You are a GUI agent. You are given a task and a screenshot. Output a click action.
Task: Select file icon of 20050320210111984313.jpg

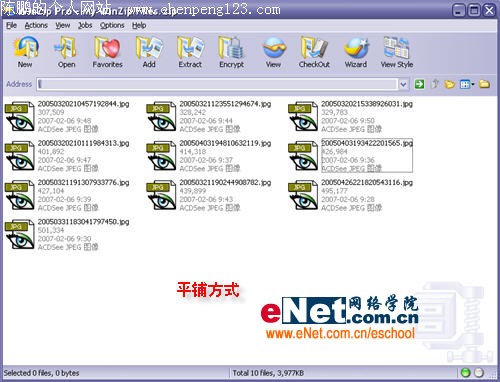pyautogui.click(x=20, y=156)
